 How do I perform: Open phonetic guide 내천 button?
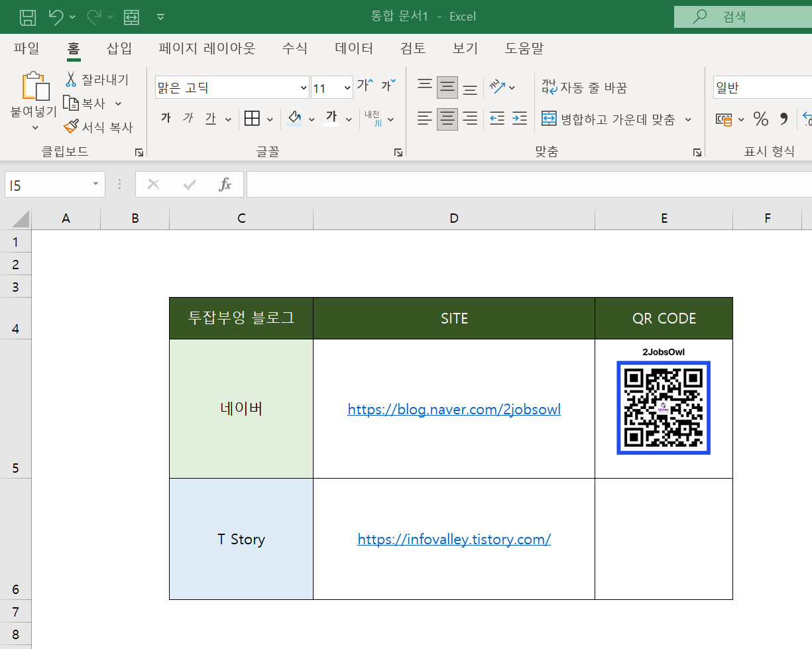373,119
